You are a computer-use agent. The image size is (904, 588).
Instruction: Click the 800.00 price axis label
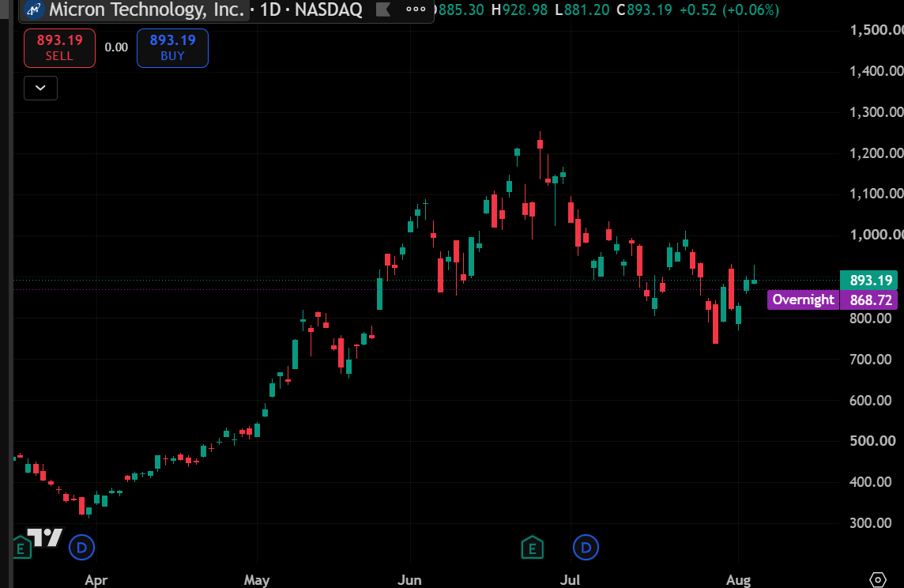pyautogui.click(x=871, y=318)
